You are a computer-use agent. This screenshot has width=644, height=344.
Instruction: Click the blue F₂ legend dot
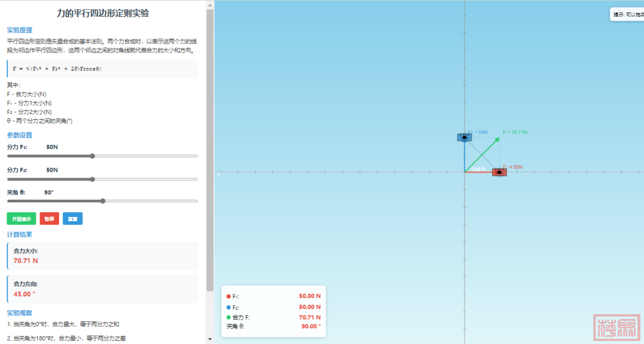228,307
